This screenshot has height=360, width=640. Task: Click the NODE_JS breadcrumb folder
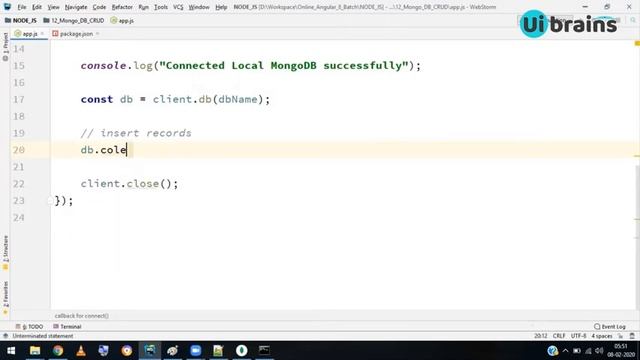point(20,20)
